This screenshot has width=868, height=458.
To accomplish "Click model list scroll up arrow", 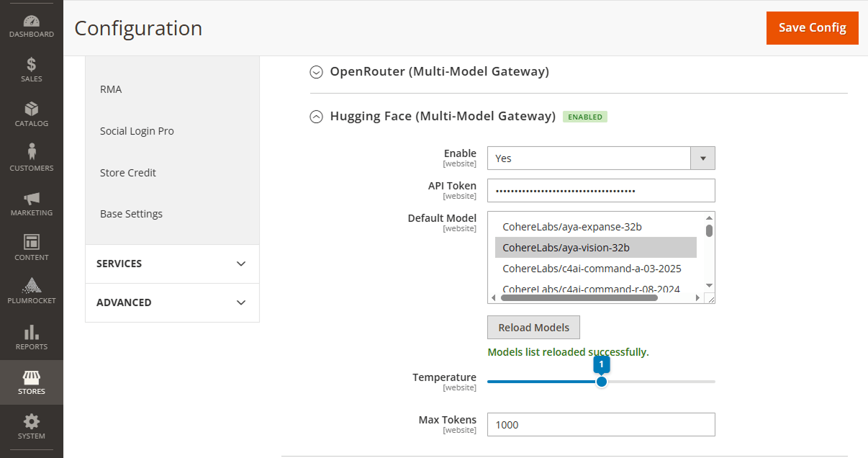I will (x=709, y=217).
